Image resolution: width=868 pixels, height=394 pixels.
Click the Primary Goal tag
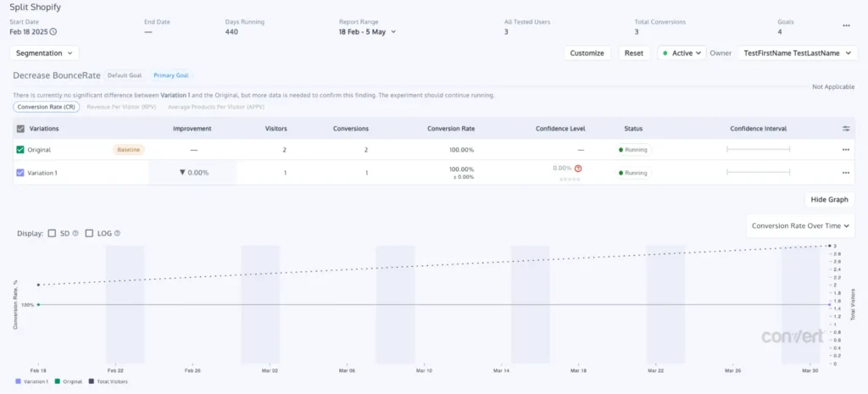point(170,75)
